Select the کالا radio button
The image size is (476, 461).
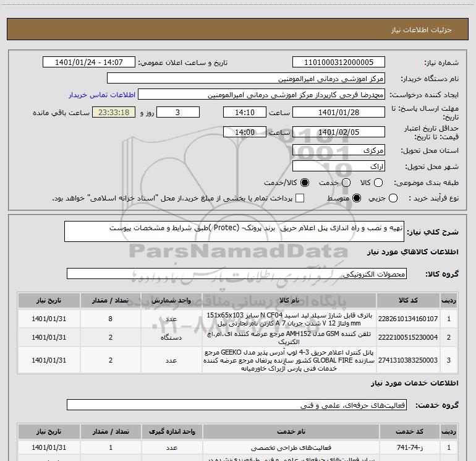point(378,183)
